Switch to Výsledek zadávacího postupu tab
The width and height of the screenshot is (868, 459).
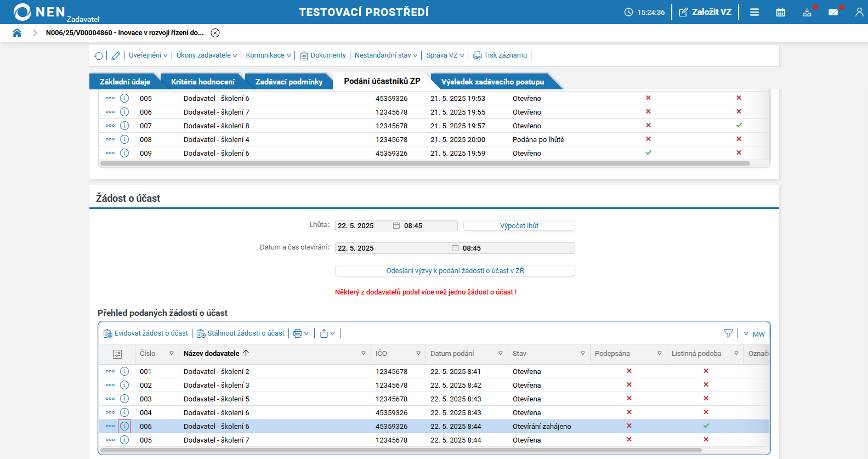pyautogui.click(x=493, y=82)
